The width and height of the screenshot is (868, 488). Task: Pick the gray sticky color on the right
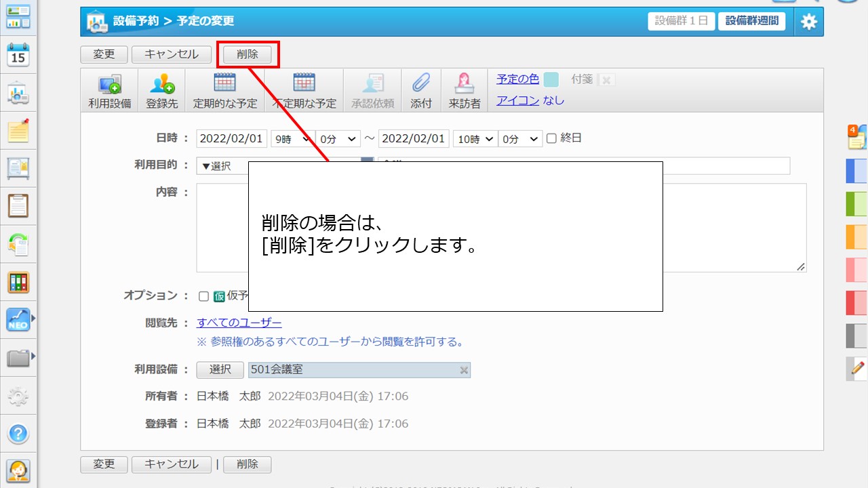pos(857,335)
